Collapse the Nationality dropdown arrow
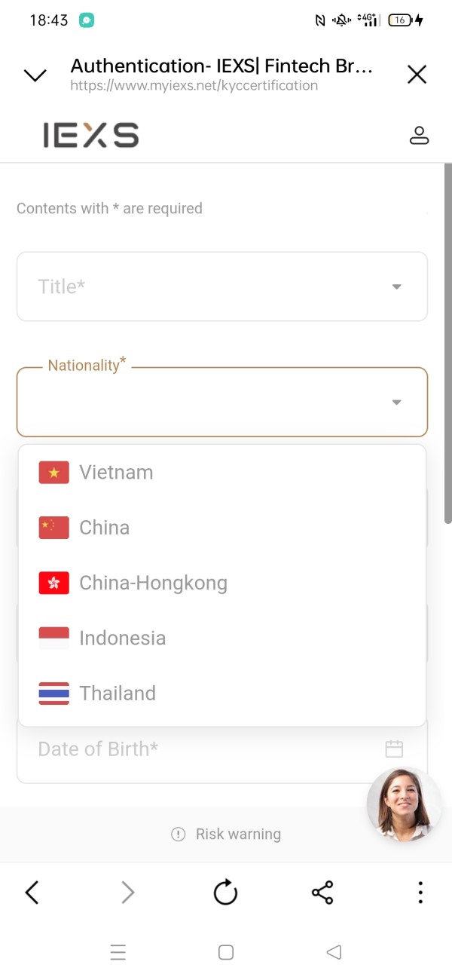 click(x=397, y=403)
